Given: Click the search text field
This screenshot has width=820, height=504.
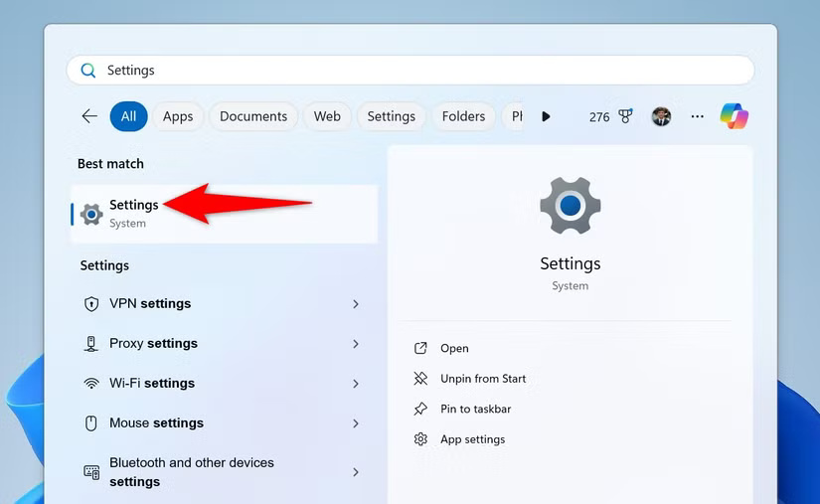Looking at the screenshot, I should (x=417, y=71).
